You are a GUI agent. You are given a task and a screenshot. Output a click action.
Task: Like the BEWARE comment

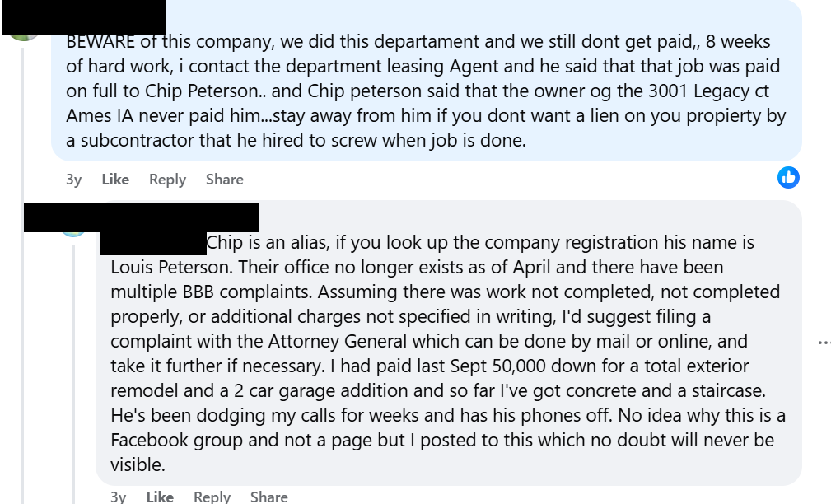(x=114, y=179)
